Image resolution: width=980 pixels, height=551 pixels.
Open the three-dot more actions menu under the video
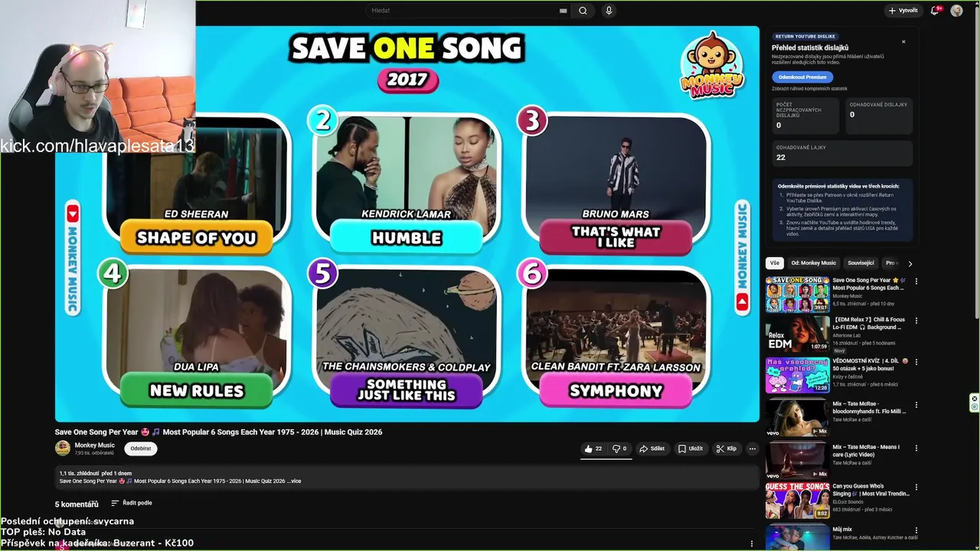click(753, 448)
